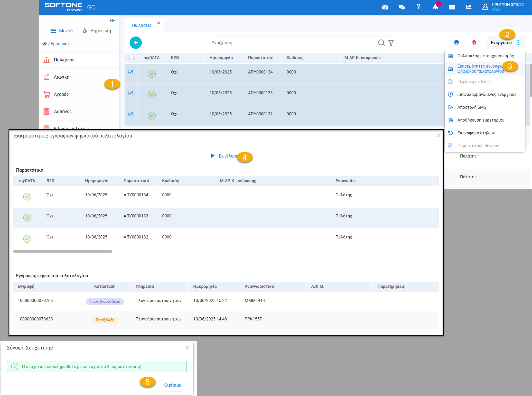
Task: Uncheck the ΑΠΥ0000134 row checkbox
Action: coord(131,72)
